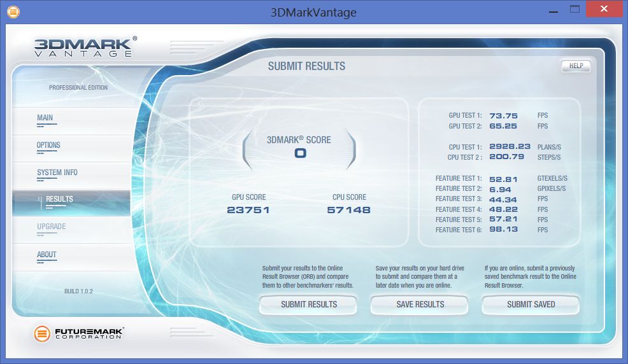Open the About page
This screenshot has height=364, width=628.
click(x=46, y=255)
